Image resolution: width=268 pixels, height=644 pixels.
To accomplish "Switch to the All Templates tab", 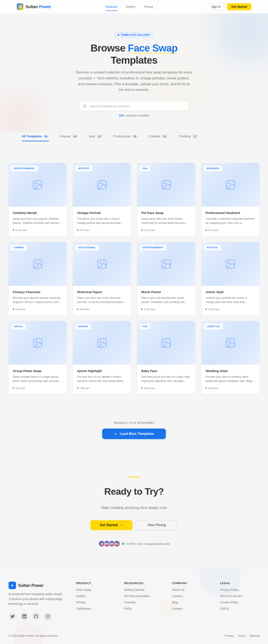I will pyautogui.click(x=35, y=136).
